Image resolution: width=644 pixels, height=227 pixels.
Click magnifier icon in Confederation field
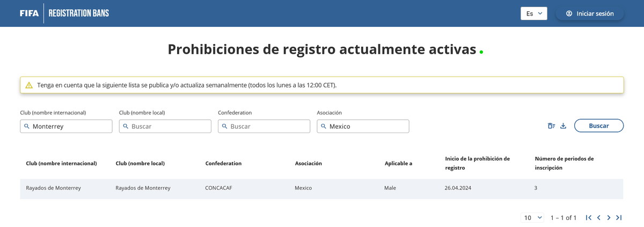(x=224, y=126)
